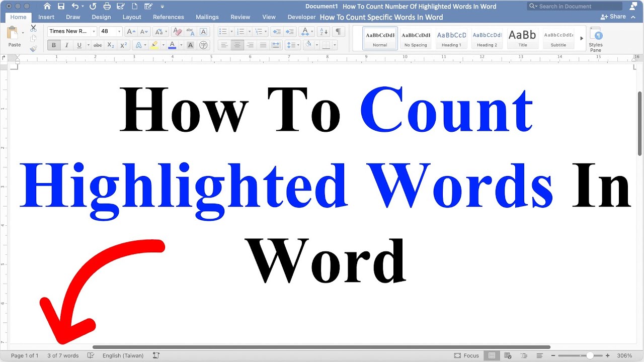This screenshot has width=644, height=362.
Task: Switch to Outline view in status bar
Action: pyautogui.click(x=524, y=355)
